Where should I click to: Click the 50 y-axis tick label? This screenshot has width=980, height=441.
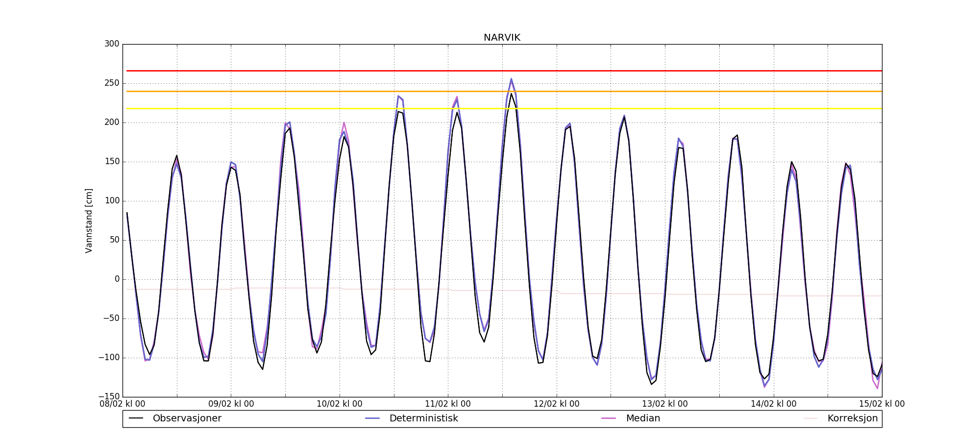tap(115, 240)
